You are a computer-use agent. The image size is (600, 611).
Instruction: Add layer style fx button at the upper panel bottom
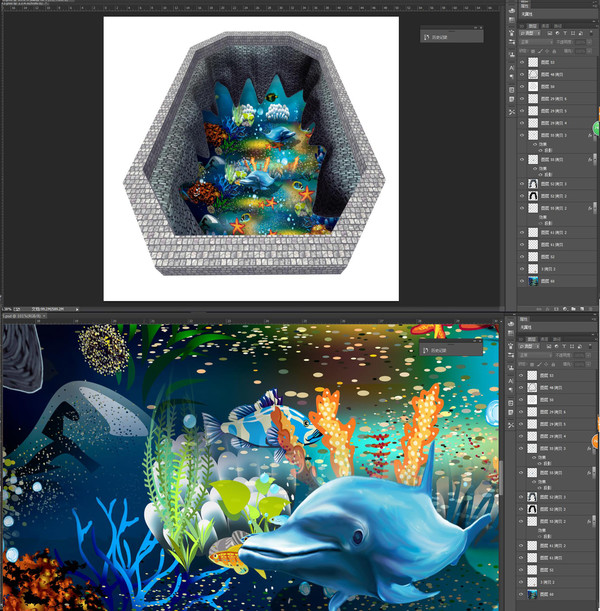(x=547, y=309)
